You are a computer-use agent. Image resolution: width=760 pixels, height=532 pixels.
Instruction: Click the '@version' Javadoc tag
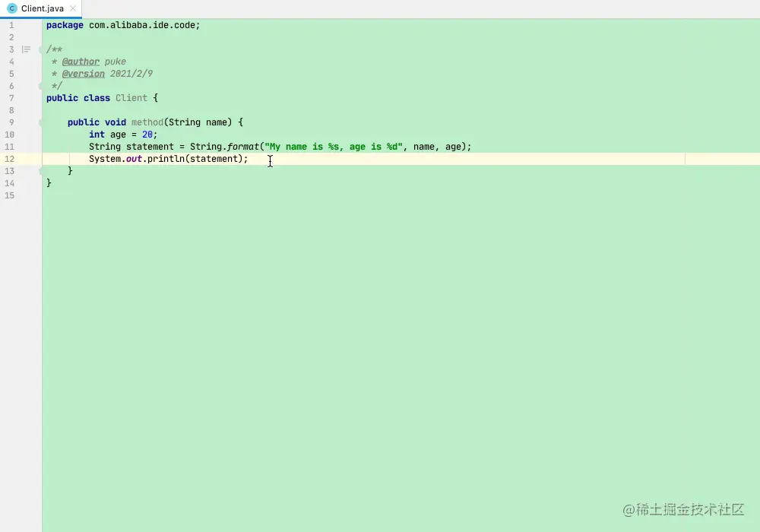[x=84, y=74]
